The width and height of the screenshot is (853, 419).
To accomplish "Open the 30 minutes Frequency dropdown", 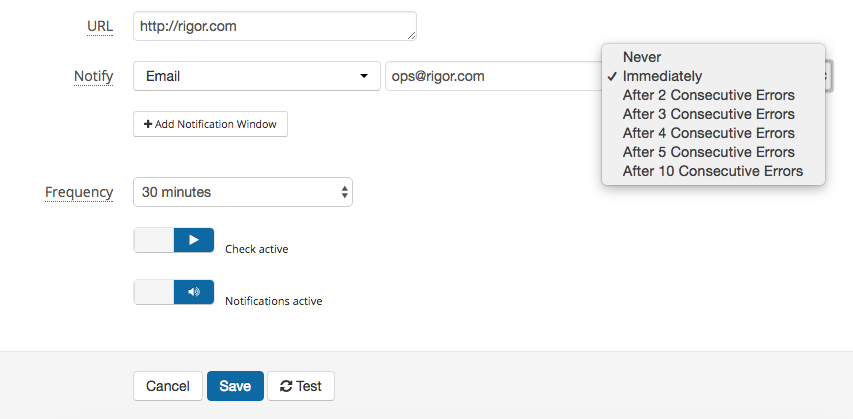I will 243,192.
